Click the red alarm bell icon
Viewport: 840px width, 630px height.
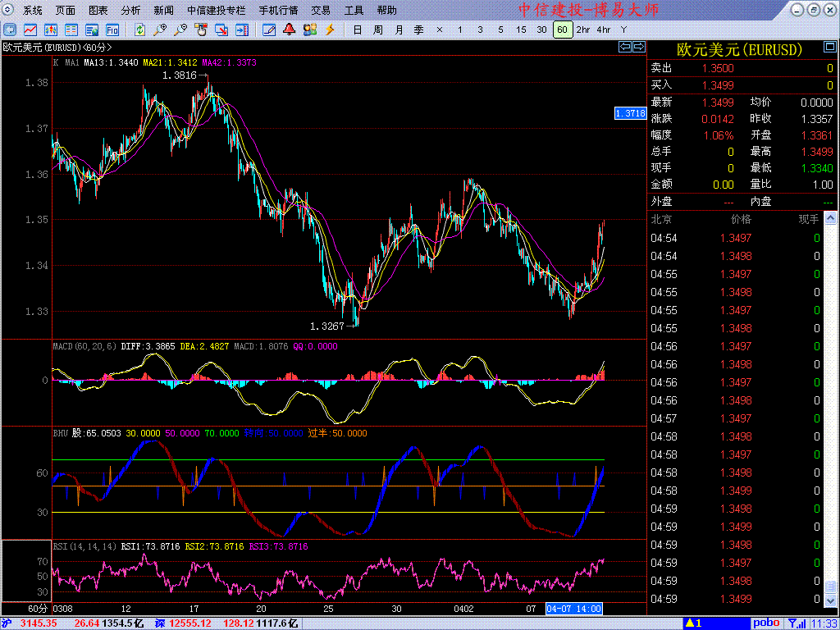click(x=289, y=30)
